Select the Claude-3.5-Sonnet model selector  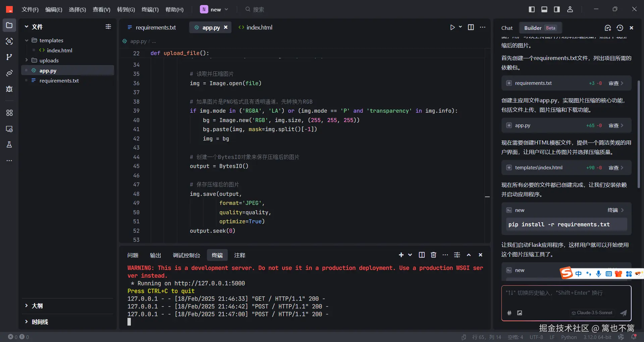coord(592,313)
